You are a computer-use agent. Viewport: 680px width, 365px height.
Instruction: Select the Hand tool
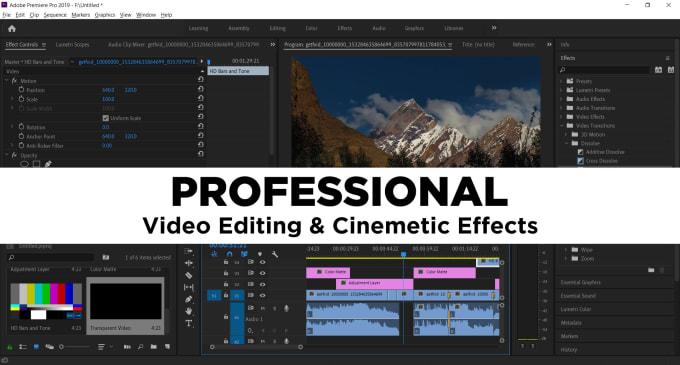click(189, 311)
